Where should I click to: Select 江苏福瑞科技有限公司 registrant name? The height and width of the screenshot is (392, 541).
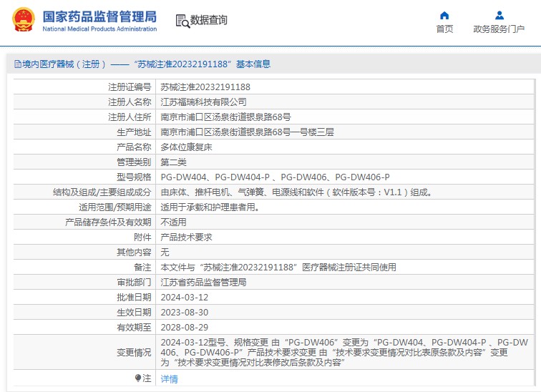click(203, 102)
